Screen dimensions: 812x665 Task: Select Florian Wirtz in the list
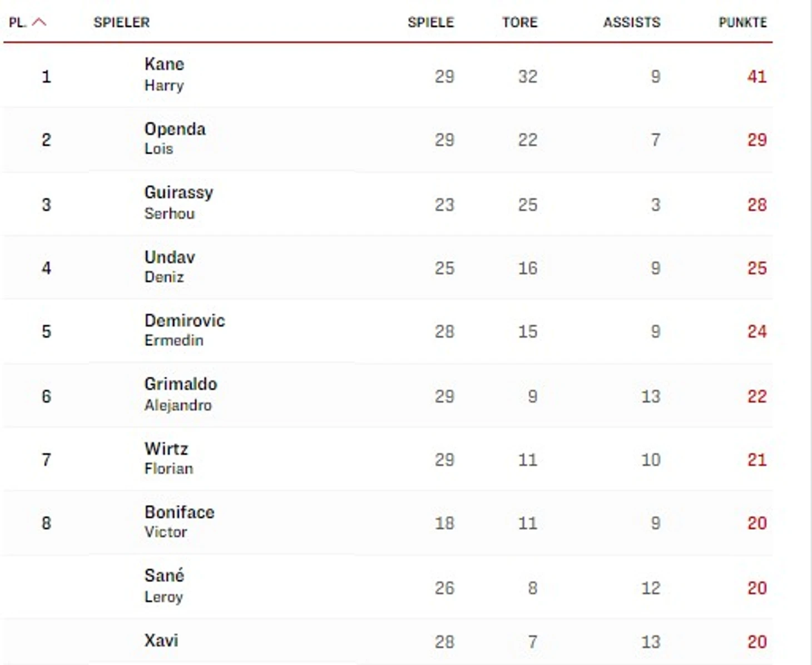(169, 458)
